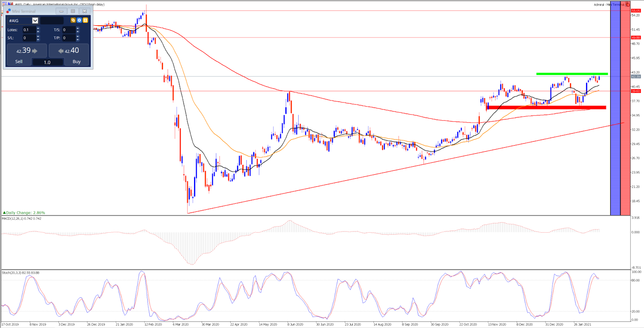Decrease S/L value with down arrow

coord(38,39)
